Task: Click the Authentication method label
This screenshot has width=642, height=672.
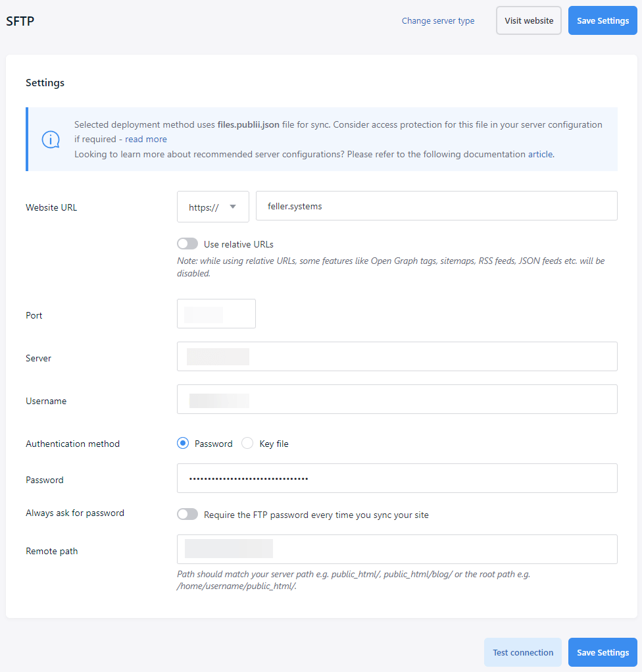Action: coord(73,444)
